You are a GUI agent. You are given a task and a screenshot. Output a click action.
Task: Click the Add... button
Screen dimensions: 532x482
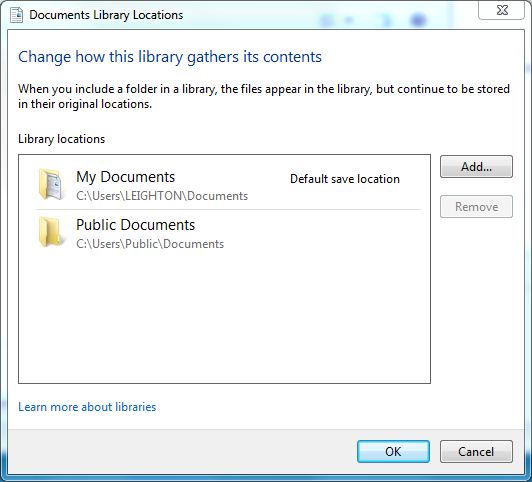pyautogui.click(x=476, y=167)
